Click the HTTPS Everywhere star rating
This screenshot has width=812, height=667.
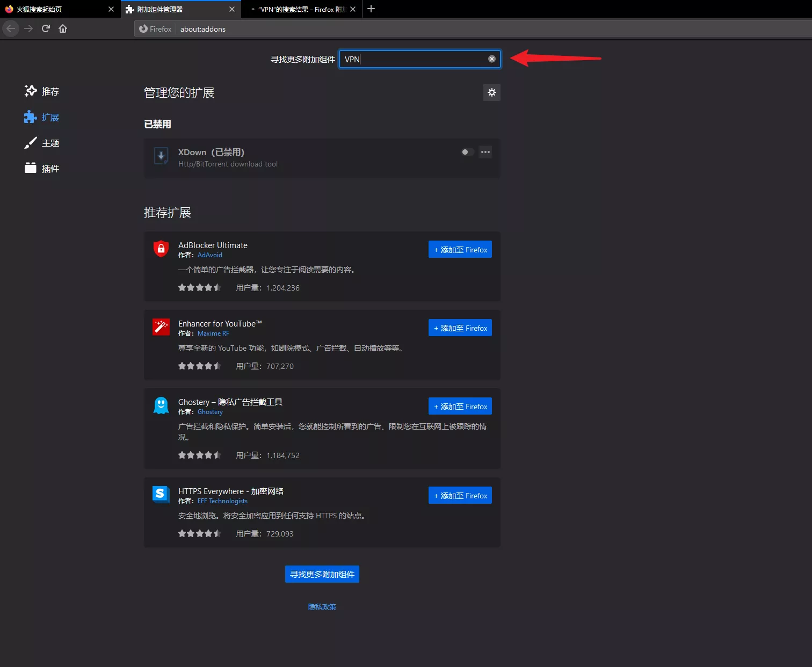point(200,533)
